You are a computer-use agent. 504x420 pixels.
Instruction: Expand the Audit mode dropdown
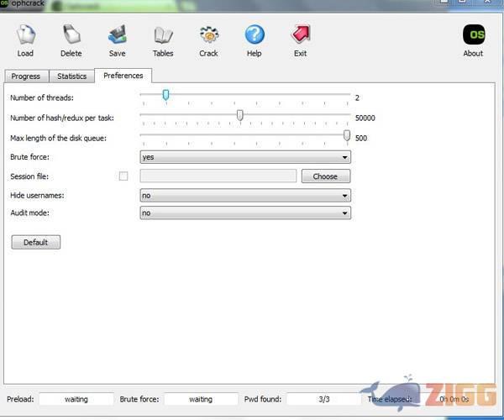pyautogui.click(x=244, y=213)
